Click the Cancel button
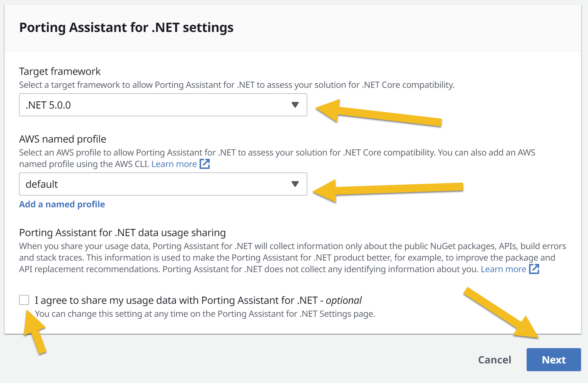The height and width of the screenshot is (383, 588). pyautogui.click(x=495, y=360)
